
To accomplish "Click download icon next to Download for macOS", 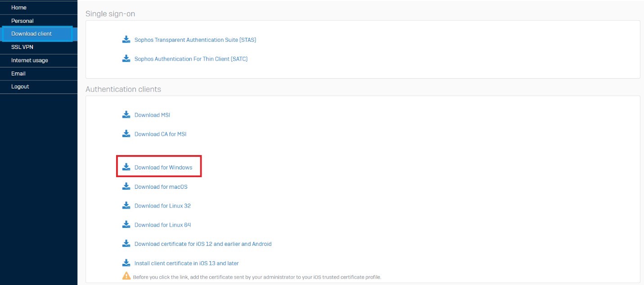I will (x=126, y=186).
